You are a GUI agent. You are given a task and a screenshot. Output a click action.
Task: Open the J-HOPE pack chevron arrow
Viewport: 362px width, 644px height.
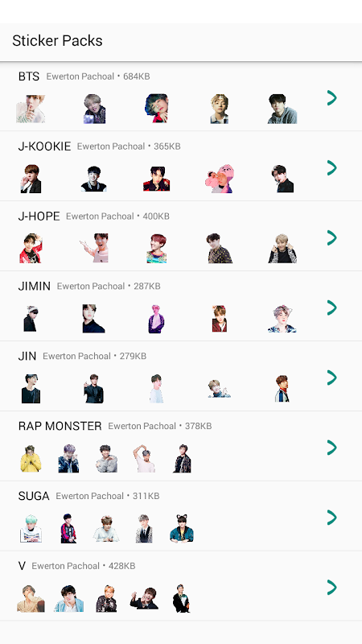click(x=331, y=237)
